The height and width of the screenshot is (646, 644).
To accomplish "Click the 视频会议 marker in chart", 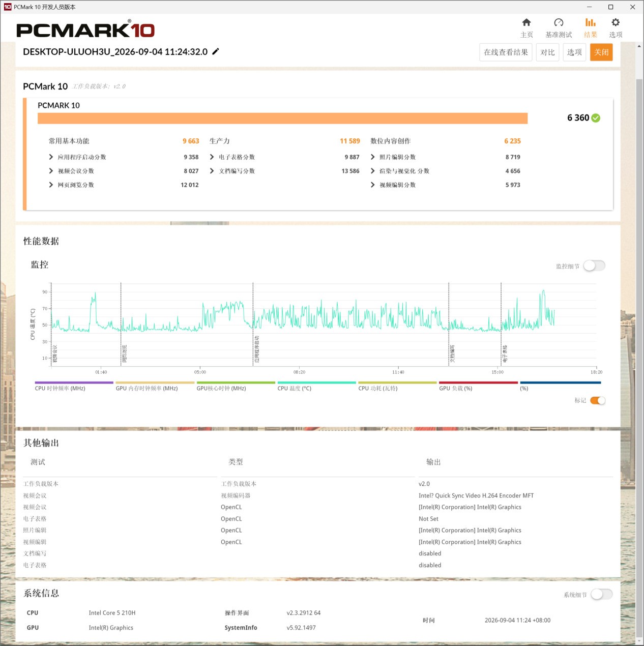I will pos(55,354).
